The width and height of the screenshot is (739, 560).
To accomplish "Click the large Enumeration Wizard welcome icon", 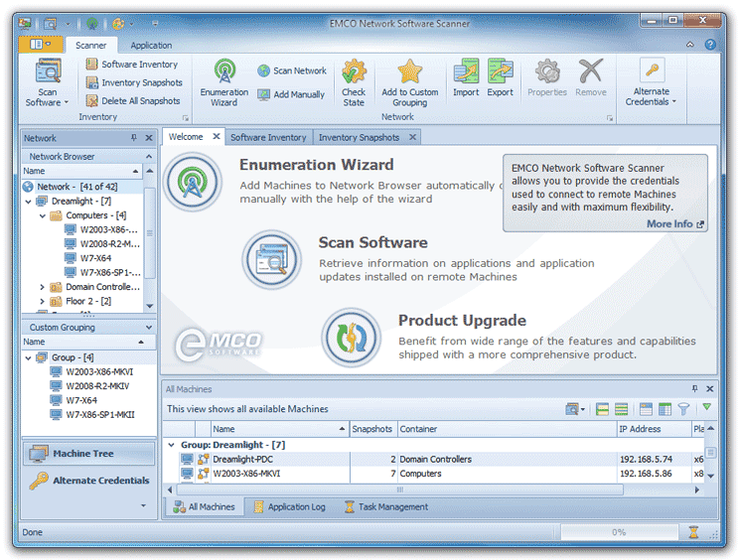I will tap(193, 182).
